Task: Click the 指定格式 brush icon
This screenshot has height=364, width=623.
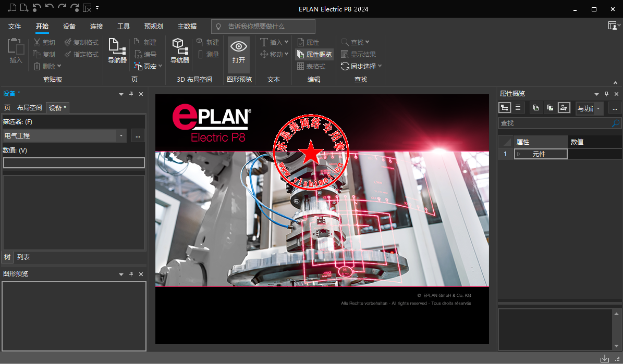Action: pos(68,54)
